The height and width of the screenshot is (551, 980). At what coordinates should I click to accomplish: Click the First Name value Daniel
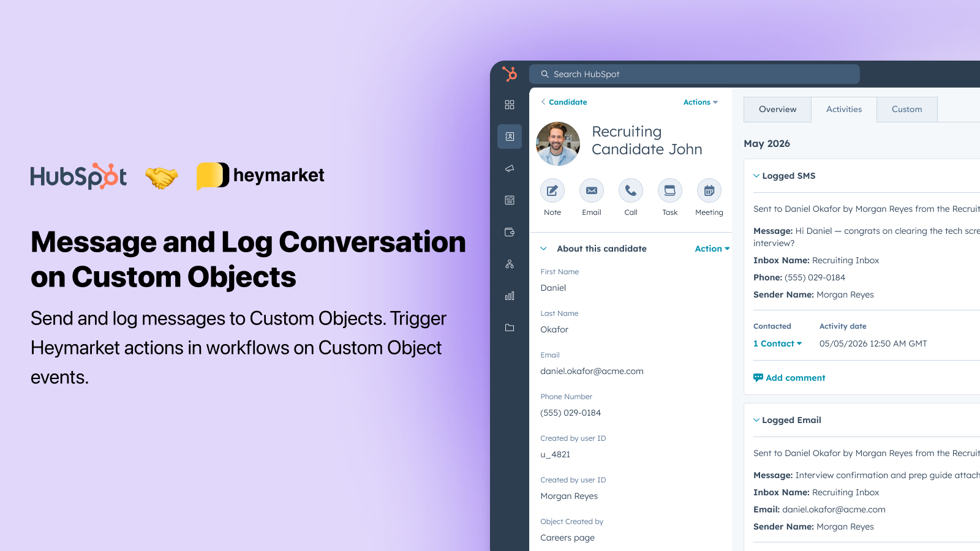[x=553, y=288]
